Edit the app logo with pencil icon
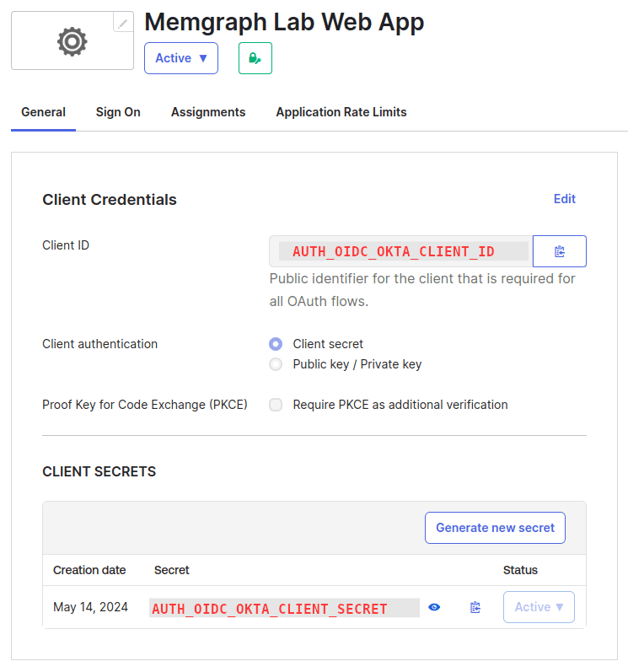The image size is (628, 672). (123, 23)
